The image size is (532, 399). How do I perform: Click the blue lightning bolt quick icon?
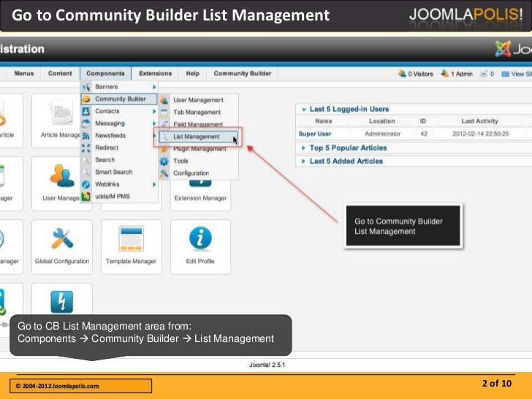point(61,301)
